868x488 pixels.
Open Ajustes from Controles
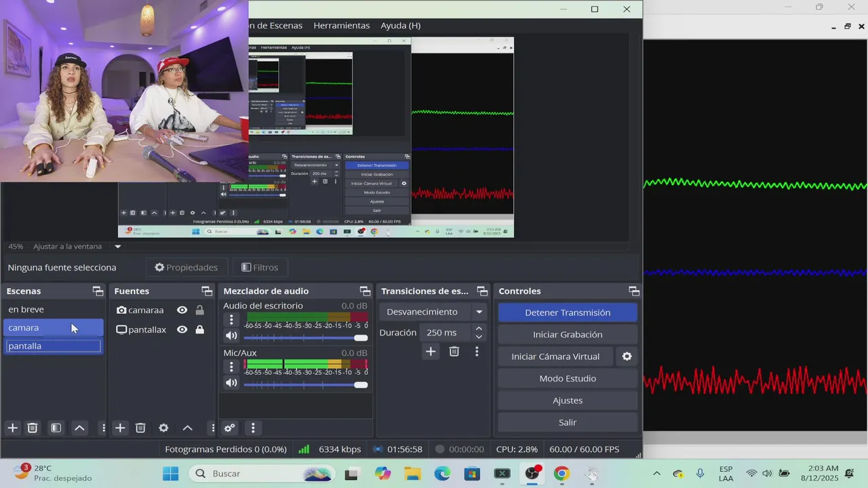point(568,401)
